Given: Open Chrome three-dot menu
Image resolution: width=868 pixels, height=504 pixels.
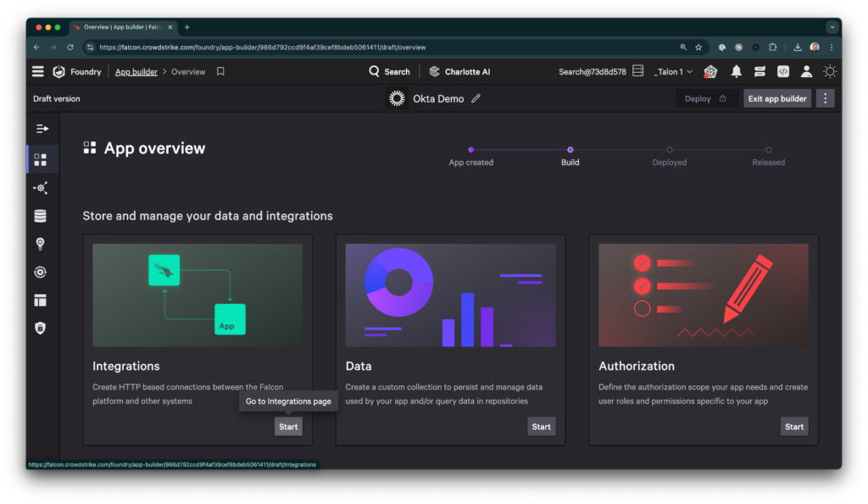Looking at the screenshot, I should pos(832,47).
